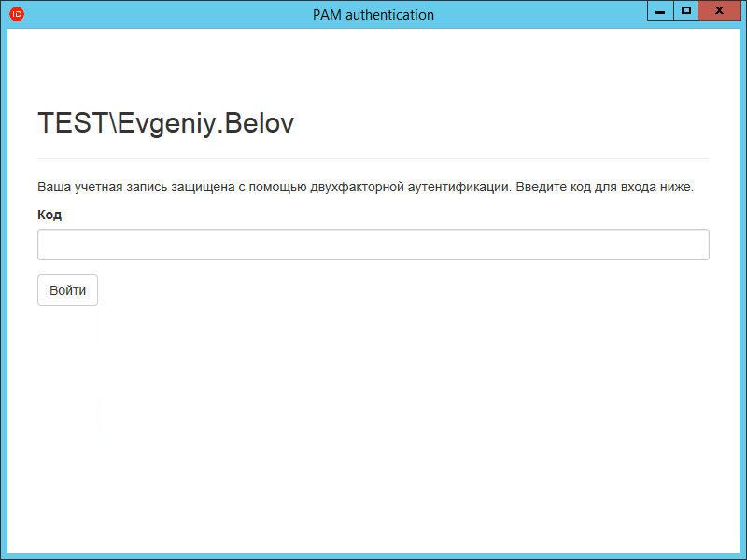Minimize the PAM authentication window
Viewport: 747px width, 560px height.
[659, 11]
